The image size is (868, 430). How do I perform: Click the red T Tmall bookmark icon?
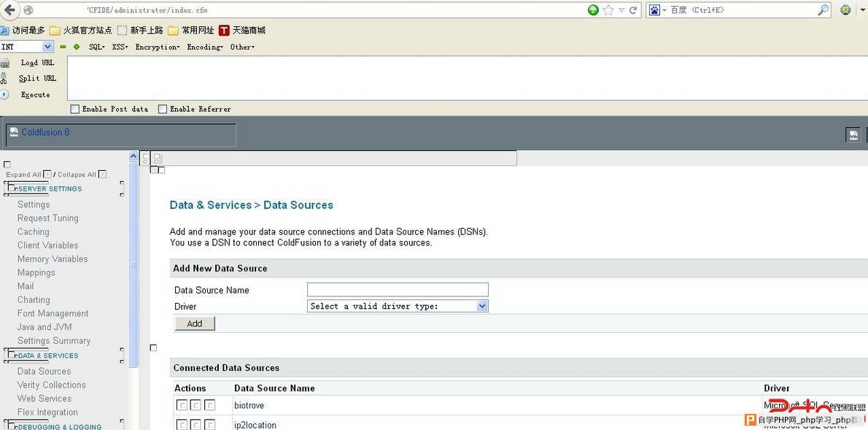click(x=224, y=30)
